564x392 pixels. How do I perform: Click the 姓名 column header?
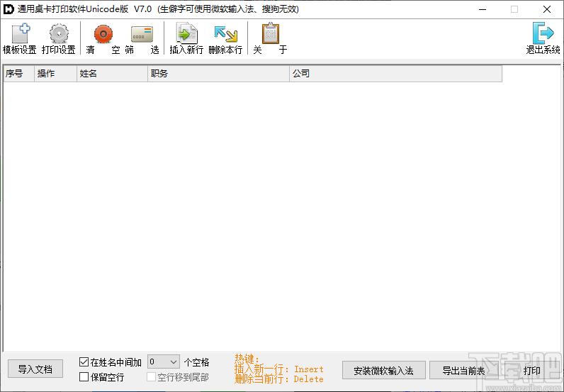click(x=112, y=74)
